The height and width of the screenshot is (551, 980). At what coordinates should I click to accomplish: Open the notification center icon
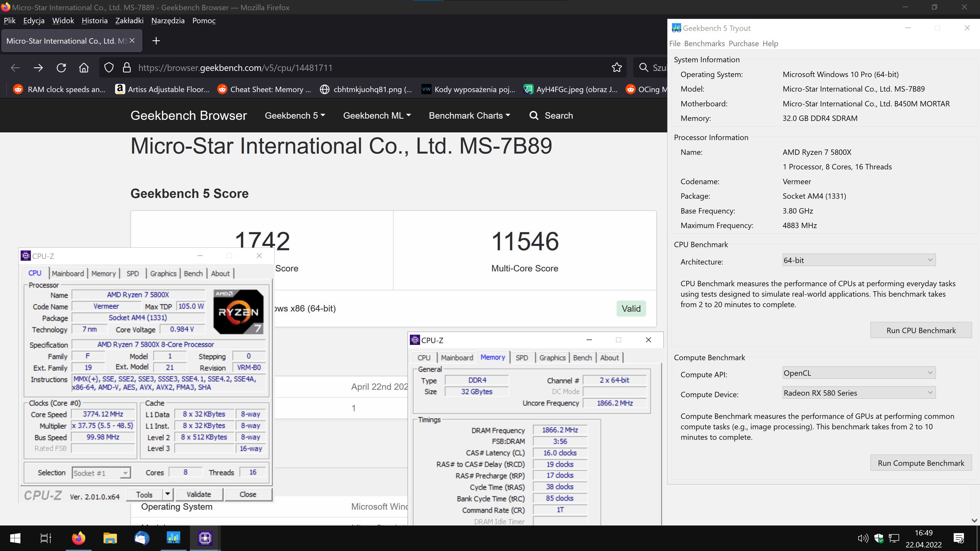point(959,538)
